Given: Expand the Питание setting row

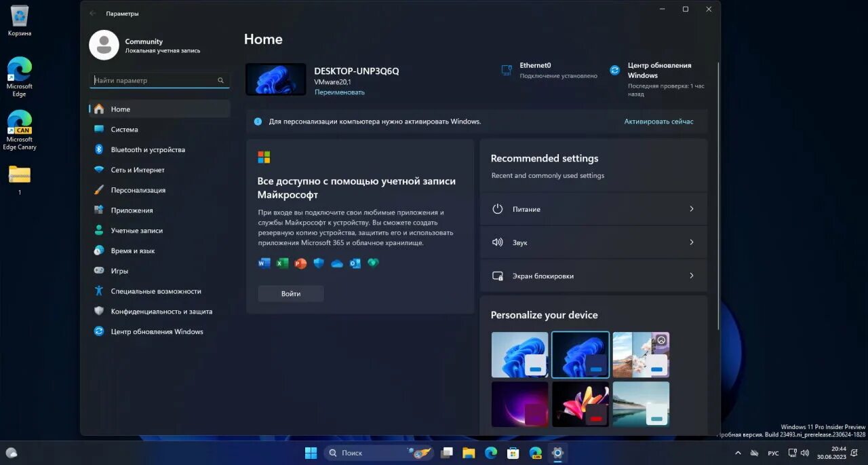Looking at the screenshot, I should (593, 209).
